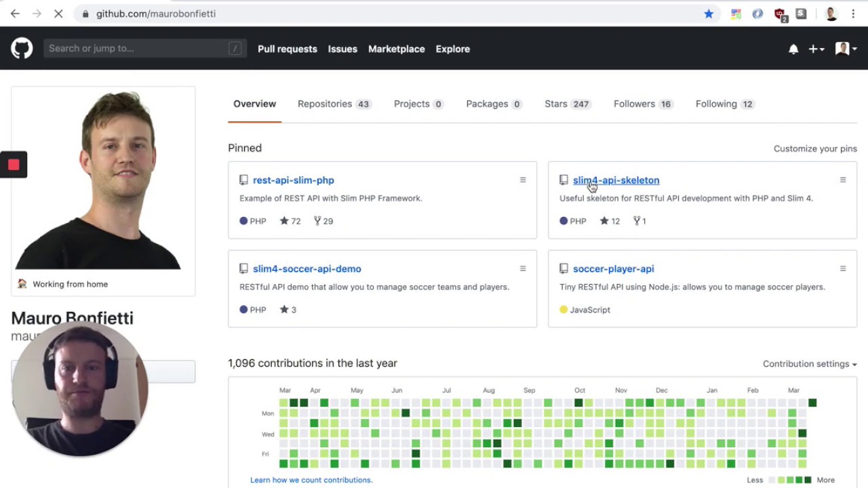Screen dimensions: 868x488
Task: Click Learn how we count contributions
Action: 311,480
